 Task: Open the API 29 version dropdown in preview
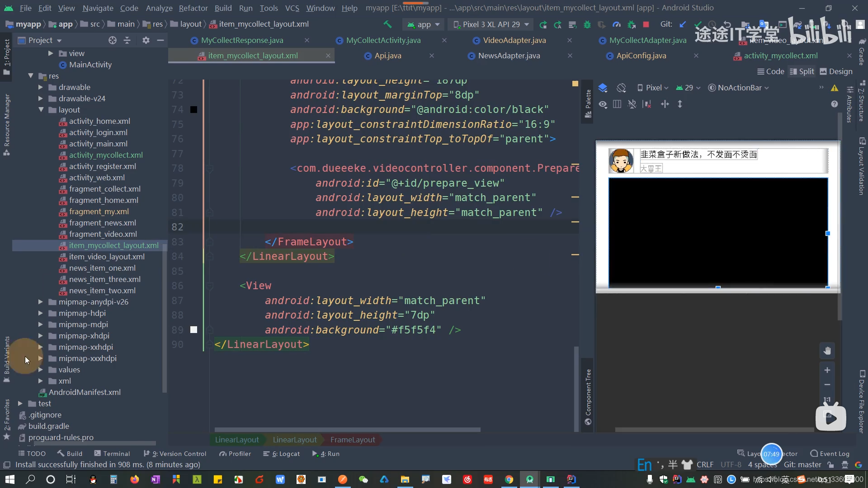[x=688, y=88]
